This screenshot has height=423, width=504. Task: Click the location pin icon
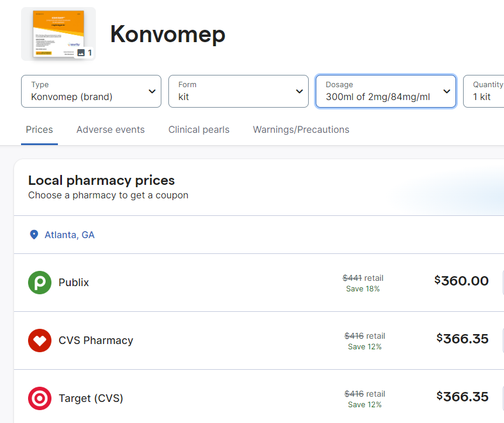(34, 235)
